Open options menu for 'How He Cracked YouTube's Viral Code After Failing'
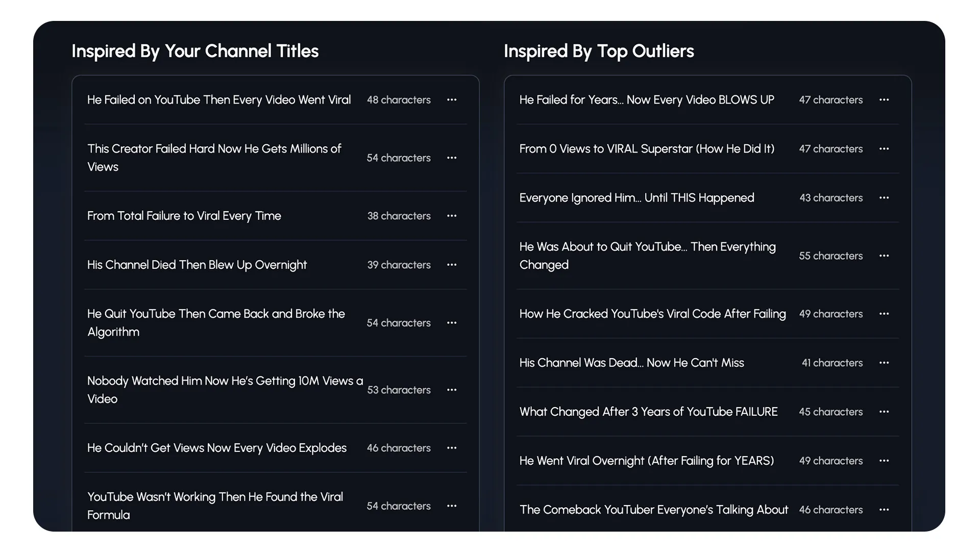This screenshot has height=551, width=980. pyautogui.click(x=885, y=314)
